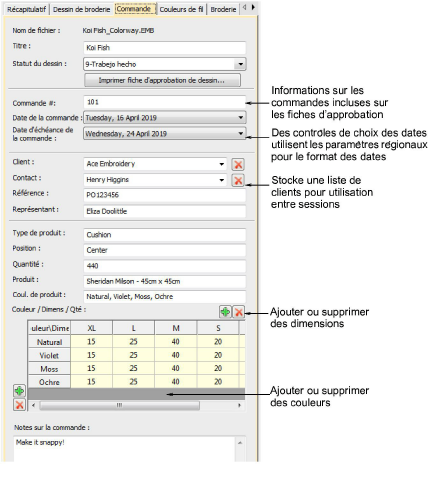Delete the Ace Embroidery client entry
The image size is (433, 478).
(238, 164)
